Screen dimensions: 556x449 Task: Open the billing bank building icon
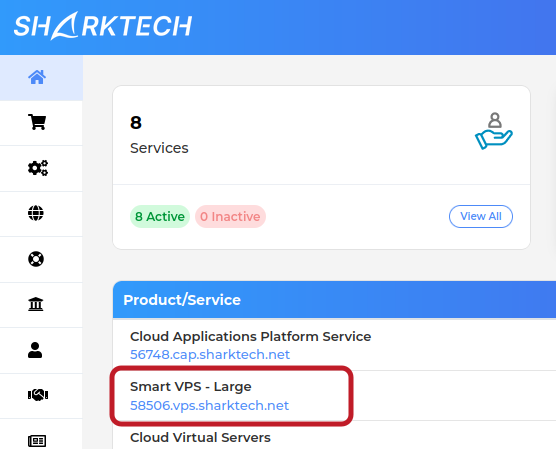tap(36, 304)
